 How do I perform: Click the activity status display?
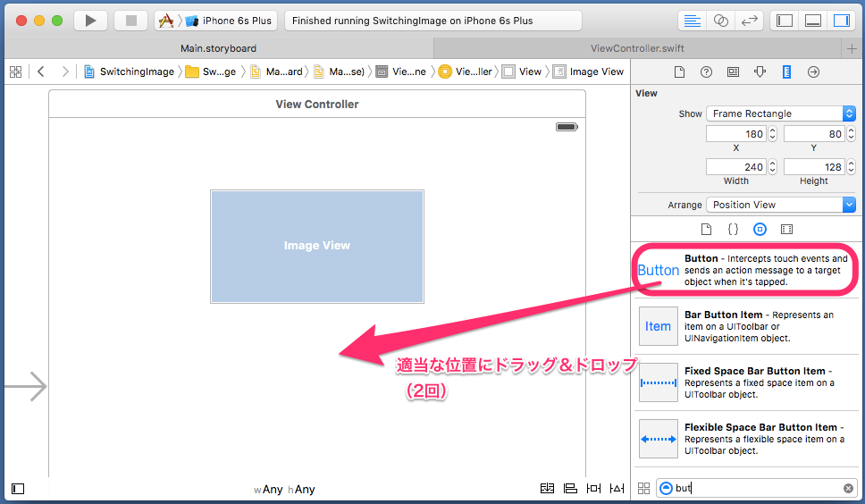433,21
